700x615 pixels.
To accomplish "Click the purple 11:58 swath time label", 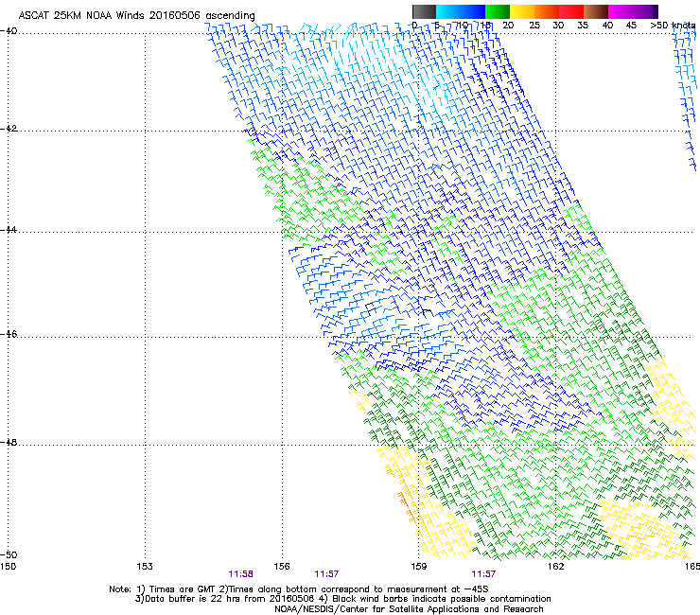I will coord(240,574).
